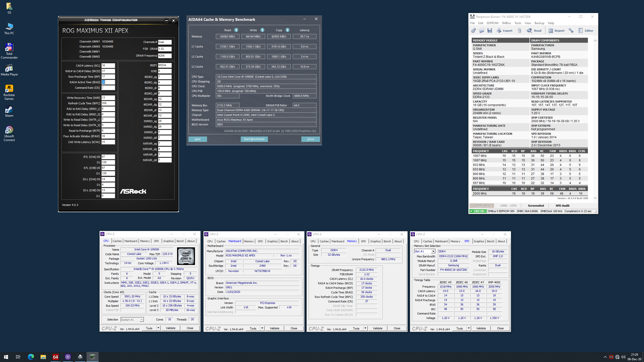Image resolution: width=644 pixels, height=362 pixels.
Task: Click the Refresh Cycle Time (tRFC) field
Action: [x=108, y=103]
